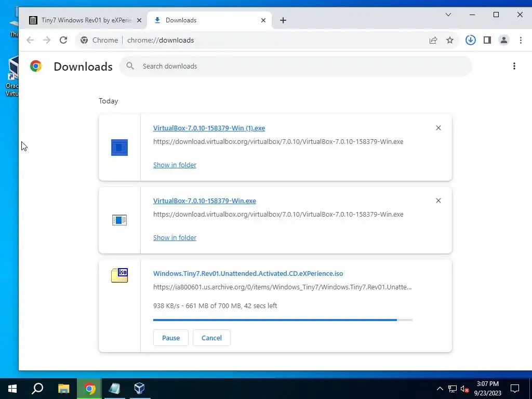Bookmark this page with the star icon
This screenshot has height=399, width=532.
point(450,40)
